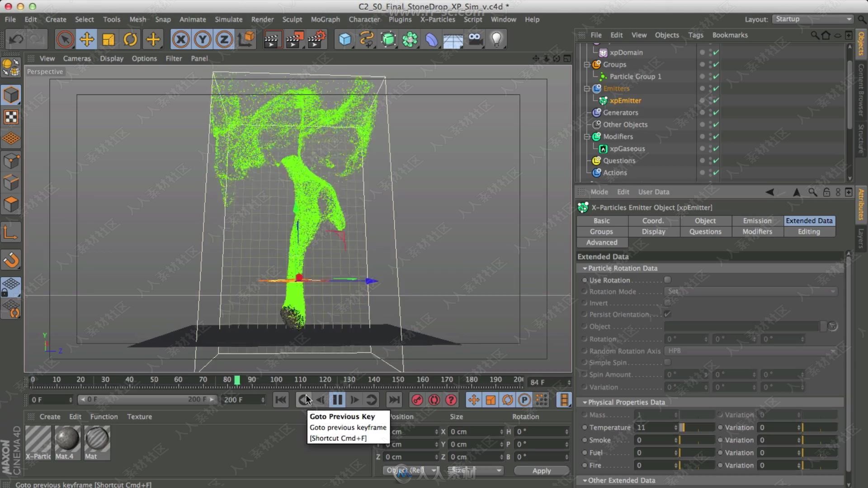Expand the Emitters tree item
Viewport: 868px width, 488px height.
tap(587, 88)
